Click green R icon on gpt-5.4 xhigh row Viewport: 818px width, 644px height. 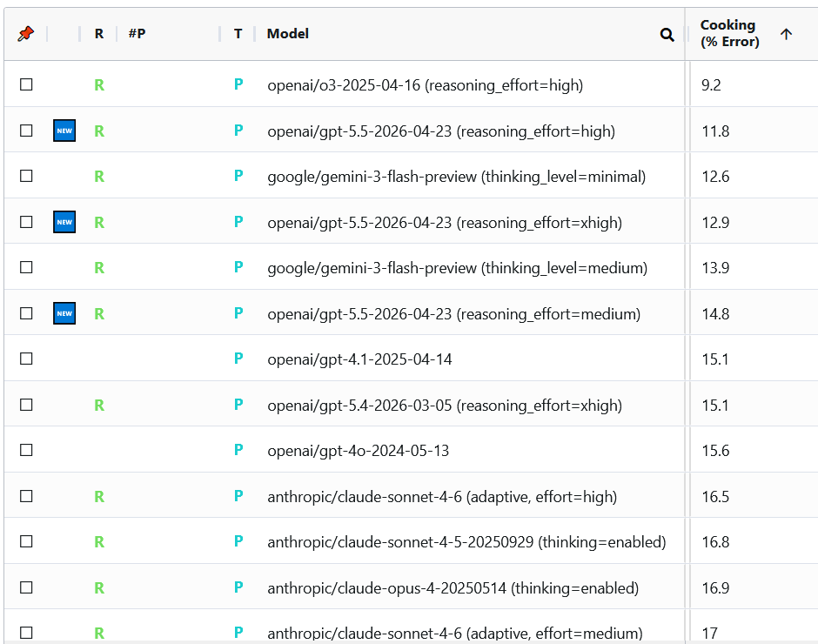pyautogui.click(x=99, y=405)
